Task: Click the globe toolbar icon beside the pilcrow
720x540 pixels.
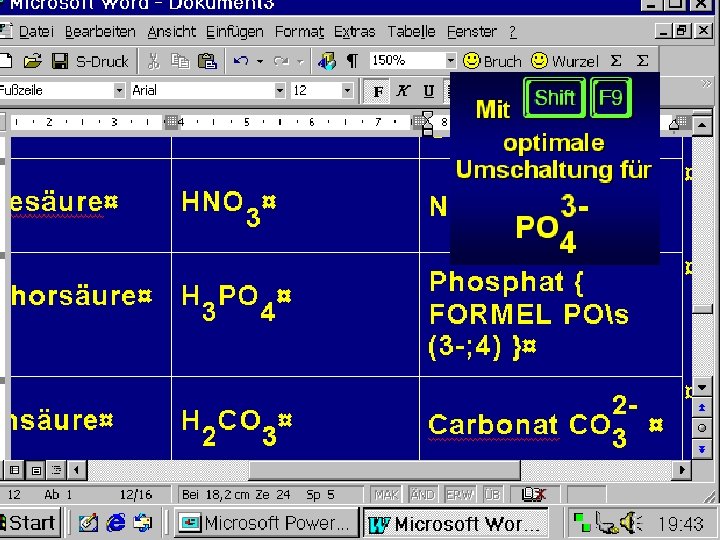Action: coord(326,61)
